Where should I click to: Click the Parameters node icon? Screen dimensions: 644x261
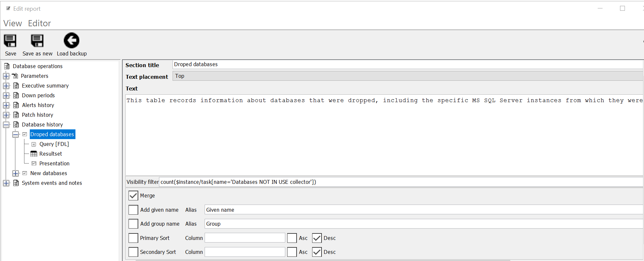coord(15,76)
